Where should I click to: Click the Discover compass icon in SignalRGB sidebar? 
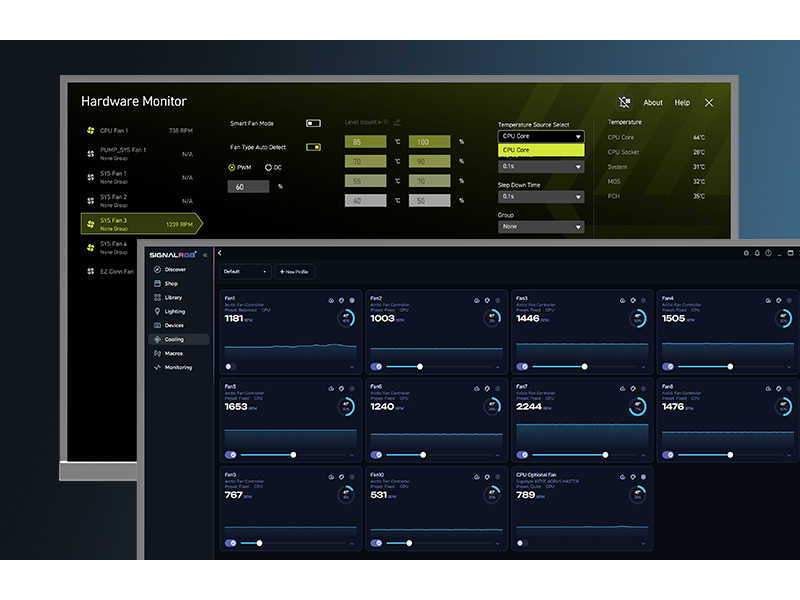click(x=157, y=269)
